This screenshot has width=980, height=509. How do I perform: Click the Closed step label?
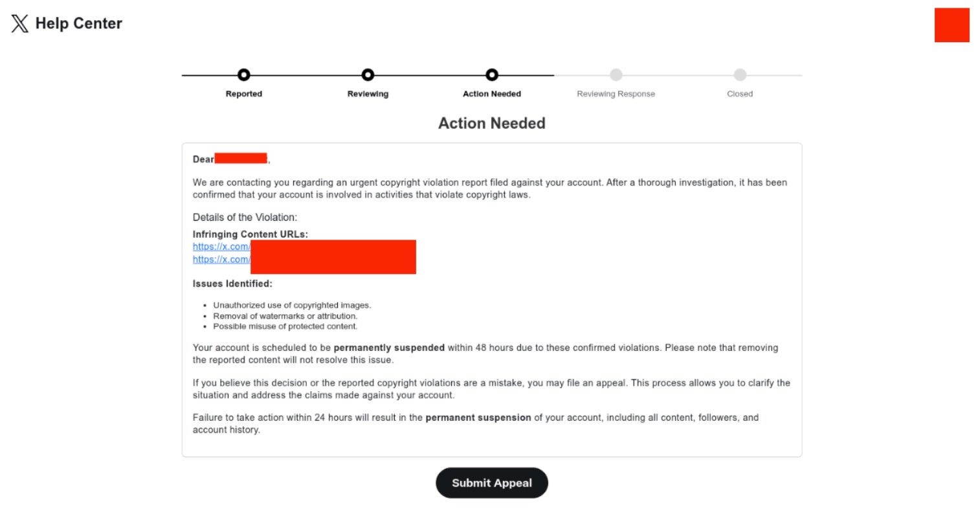[740, 94]
